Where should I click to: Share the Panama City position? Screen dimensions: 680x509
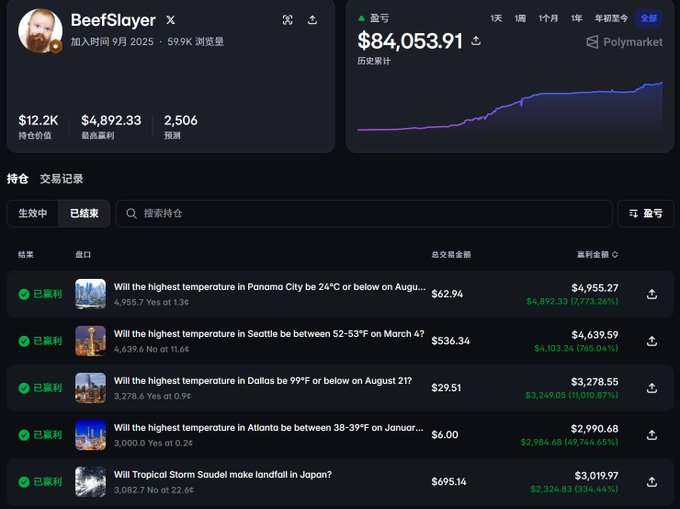pos(652,294)
